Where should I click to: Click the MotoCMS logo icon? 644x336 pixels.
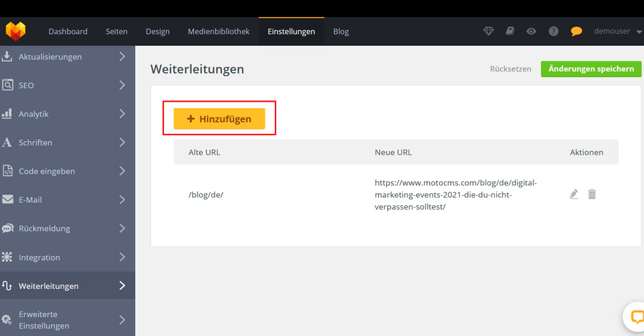(16, 31)
